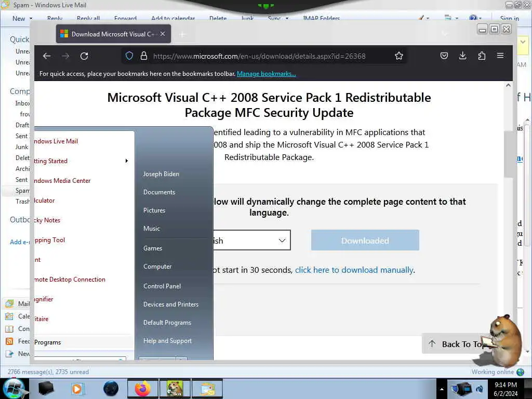Open Contacts icon in Live Mail sidebar
The height and width of the screenshot is (399, 532).
click(x=9, y=329)
